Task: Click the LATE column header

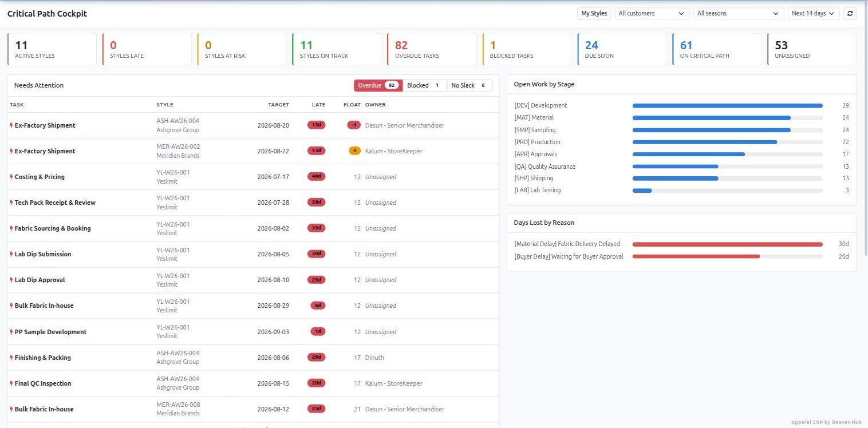Action: pos(318,105)
